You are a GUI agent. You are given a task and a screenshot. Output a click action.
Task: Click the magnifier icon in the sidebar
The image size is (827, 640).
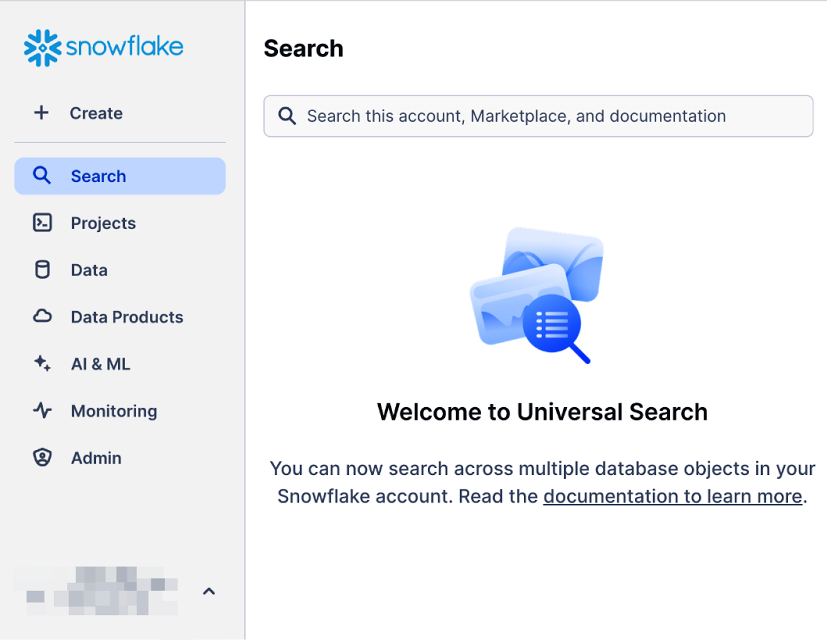pos(42,176)
